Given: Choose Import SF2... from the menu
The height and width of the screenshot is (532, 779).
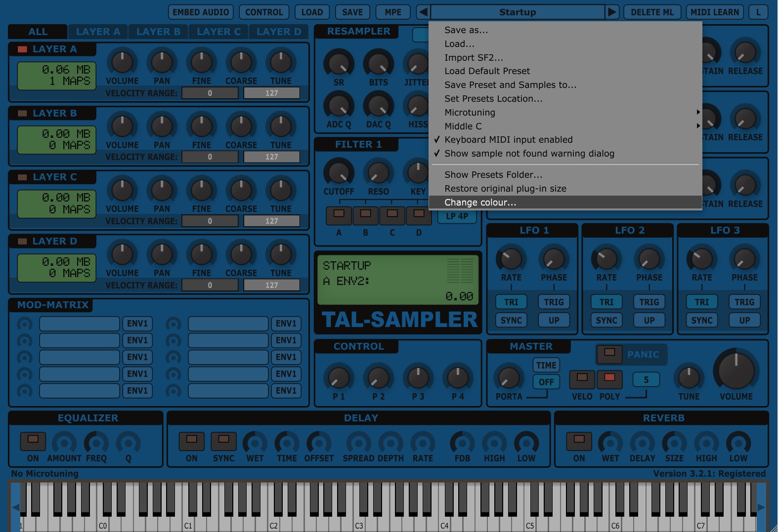Looking at the screenshot, I should [x=565, y=57].
